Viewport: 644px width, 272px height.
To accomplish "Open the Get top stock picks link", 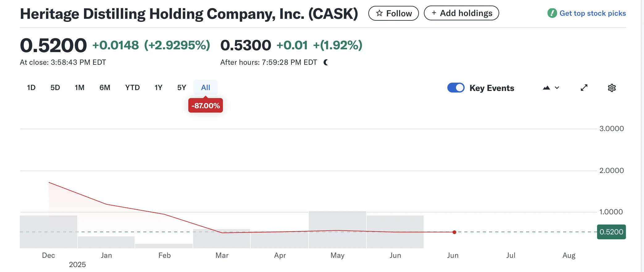I will coord(592,13).
